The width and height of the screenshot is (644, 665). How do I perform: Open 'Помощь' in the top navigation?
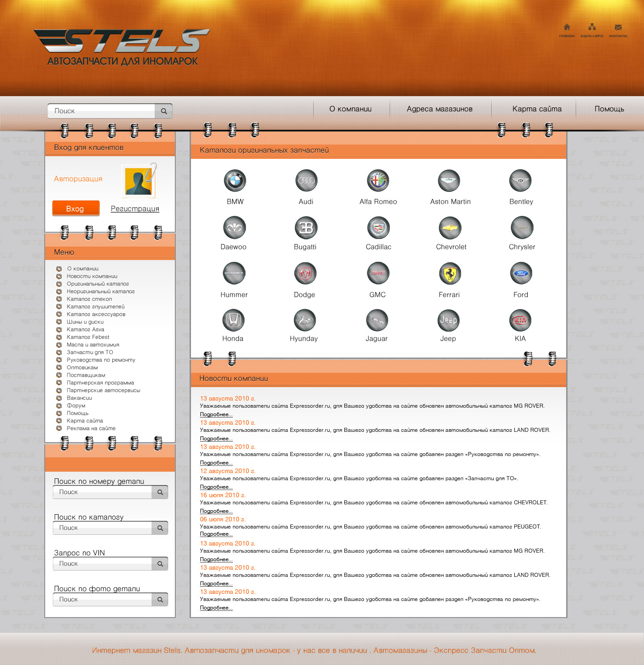click(x=610, y=109)
